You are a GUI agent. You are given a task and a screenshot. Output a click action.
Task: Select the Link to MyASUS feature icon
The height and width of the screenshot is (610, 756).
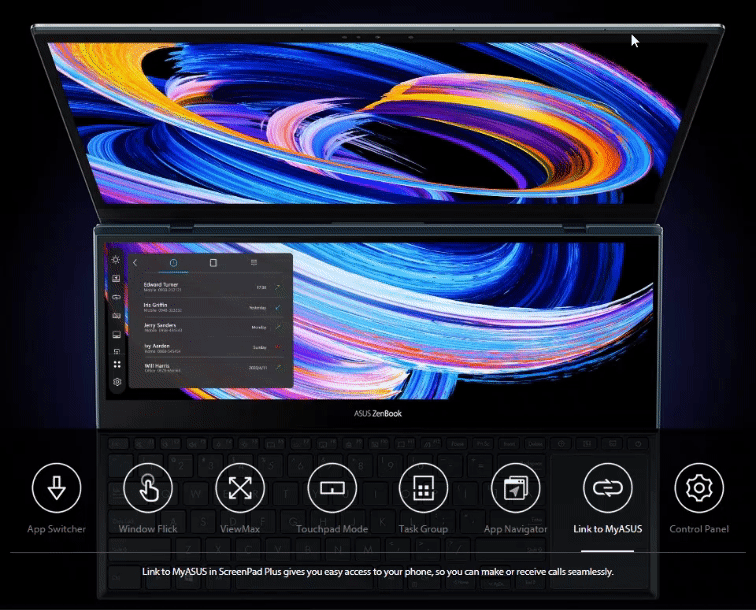point(608,488)
